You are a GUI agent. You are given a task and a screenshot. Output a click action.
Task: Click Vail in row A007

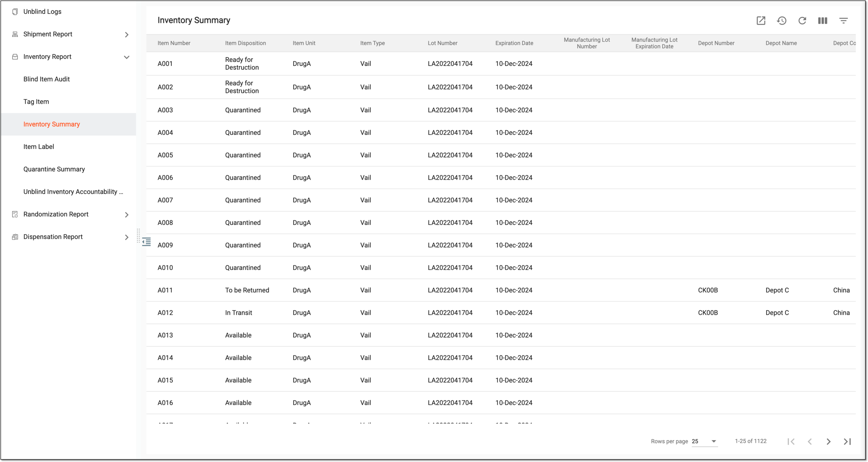[x=366, y=200]
